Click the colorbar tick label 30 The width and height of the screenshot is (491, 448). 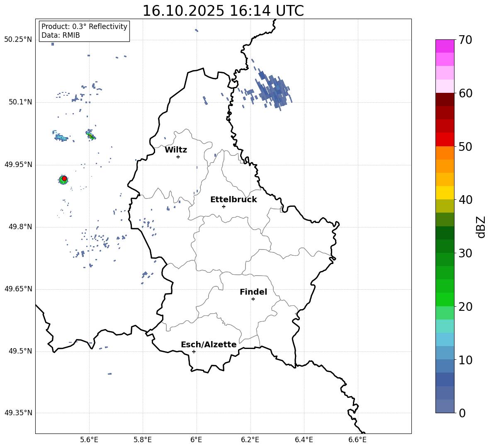point(465,253)
